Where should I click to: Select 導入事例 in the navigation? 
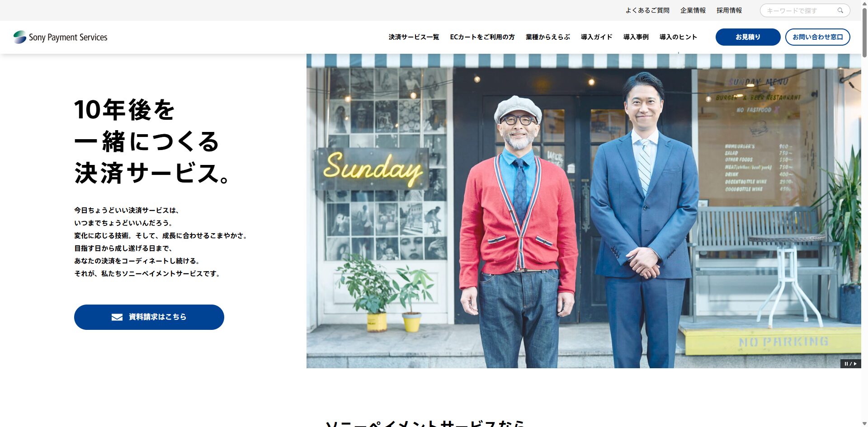636,37
